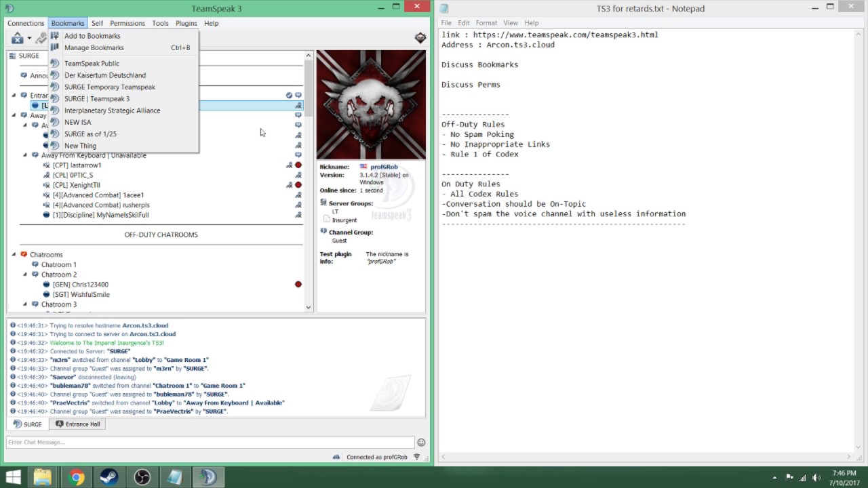Select the NEW ISA bookmark
This screenshot has width=868, height=488.
click(78, 122)
